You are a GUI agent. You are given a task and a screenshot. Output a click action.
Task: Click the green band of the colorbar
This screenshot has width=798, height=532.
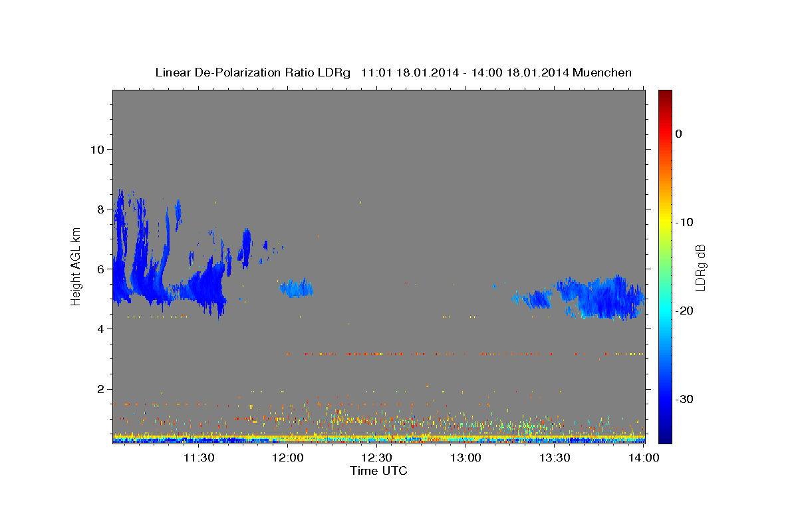click(665, 266)
